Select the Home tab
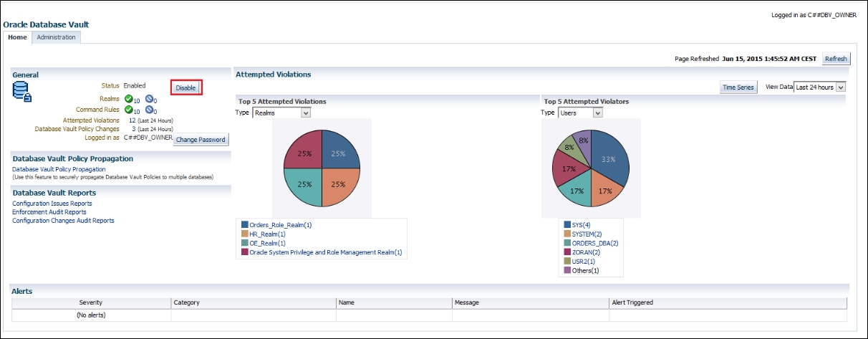 (17, 37)
